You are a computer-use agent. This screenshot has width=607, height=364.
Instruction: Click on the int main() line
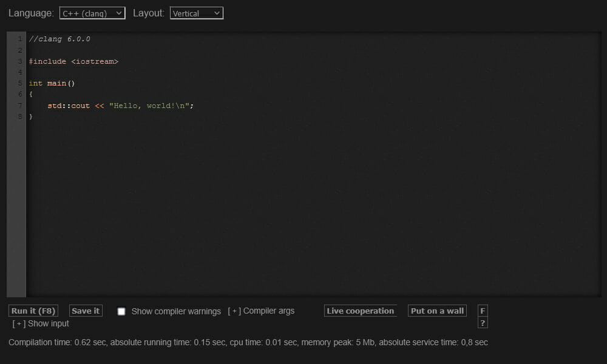[52, 83]
